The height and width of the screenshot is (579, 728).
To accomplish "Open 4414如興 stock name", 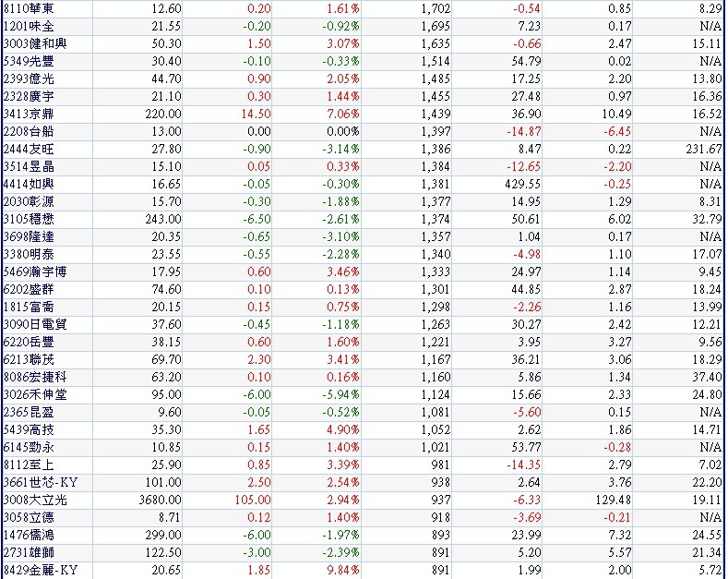I will point(29,184).
